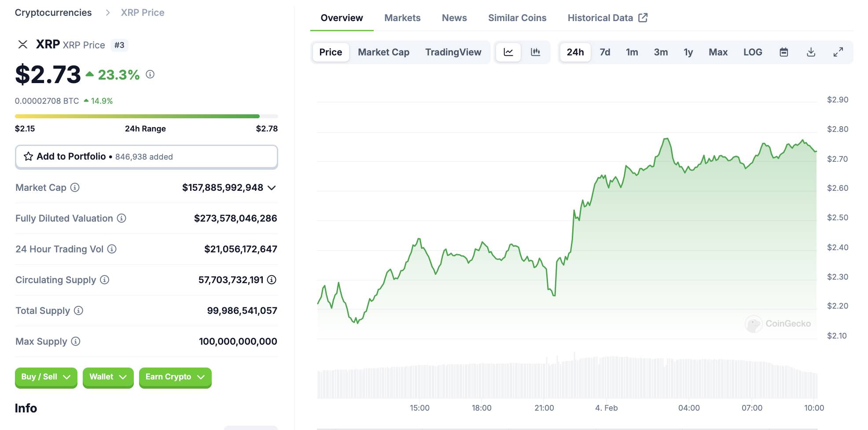
Task: Open the Earn Crypto dropdown
Action: coord(175,377)
